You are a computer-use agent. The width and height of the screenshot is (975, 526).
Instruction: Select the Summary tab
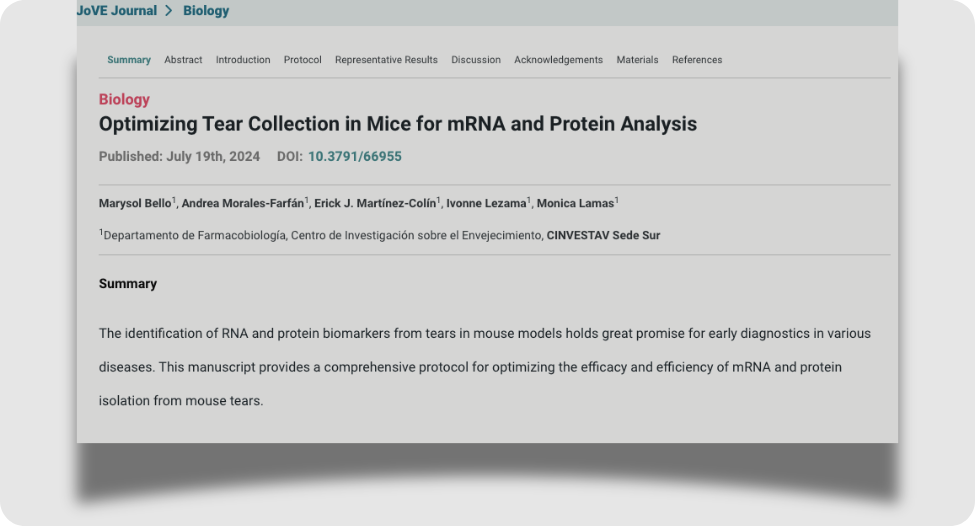[x=129, y=60]
